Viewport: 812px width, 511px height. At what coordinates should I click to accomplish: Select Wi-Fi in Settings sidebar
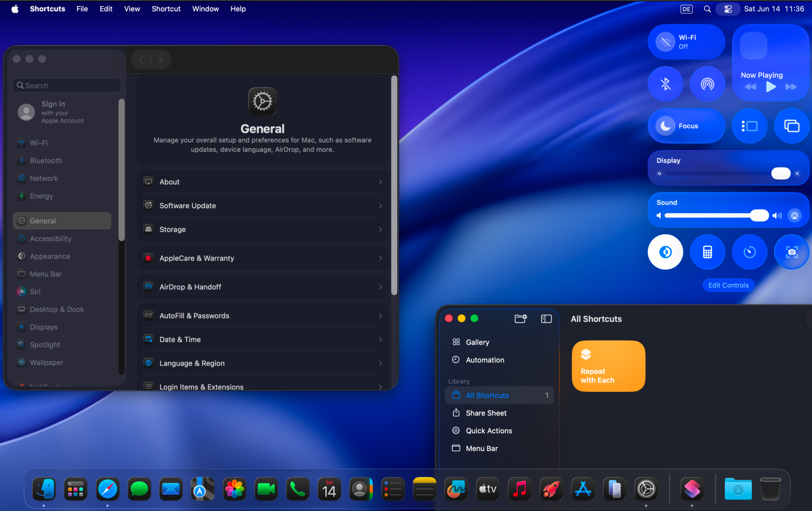tap(62, 143)
